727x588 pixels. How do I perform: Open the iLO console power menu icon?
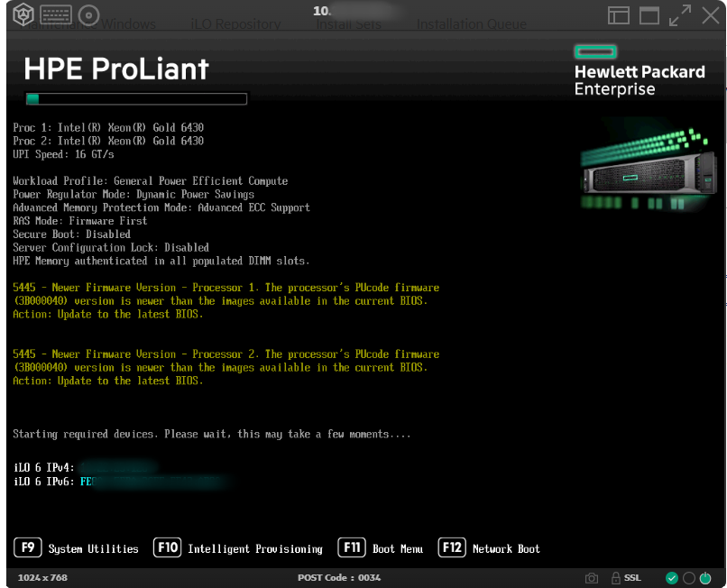(23, 14)
